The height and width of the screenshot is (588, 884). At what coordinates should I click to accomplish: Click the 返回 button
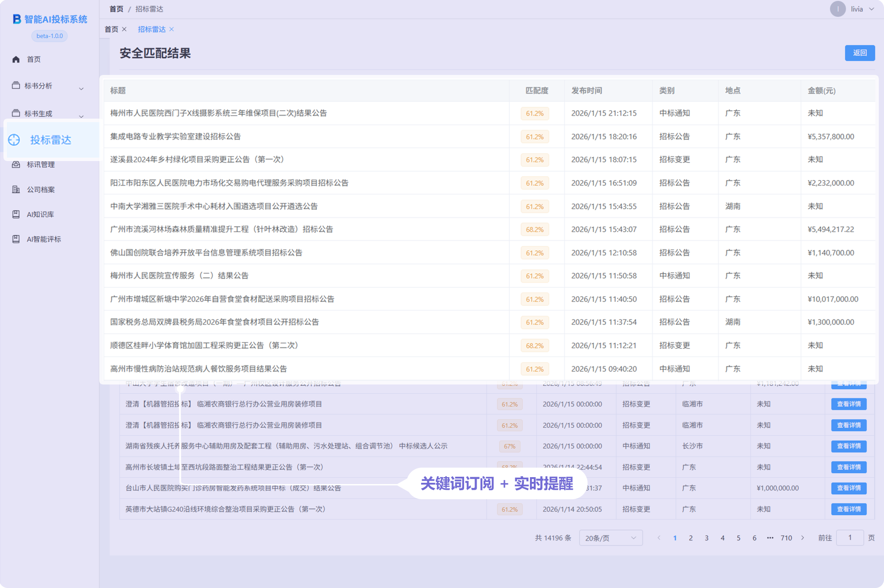coord(860,53)
